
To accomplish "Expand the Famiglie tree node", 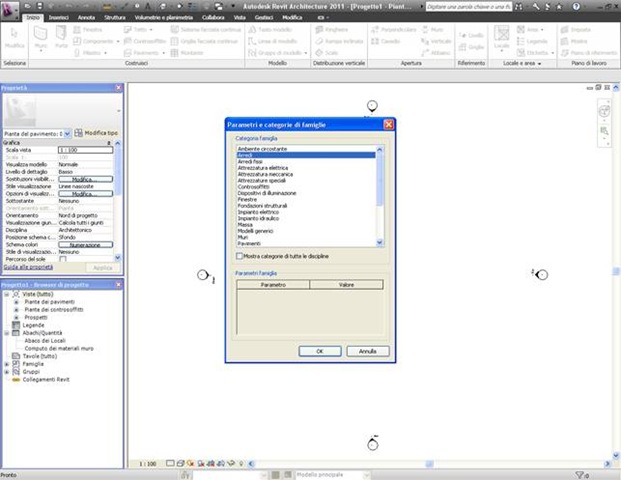I will (7, 364).
